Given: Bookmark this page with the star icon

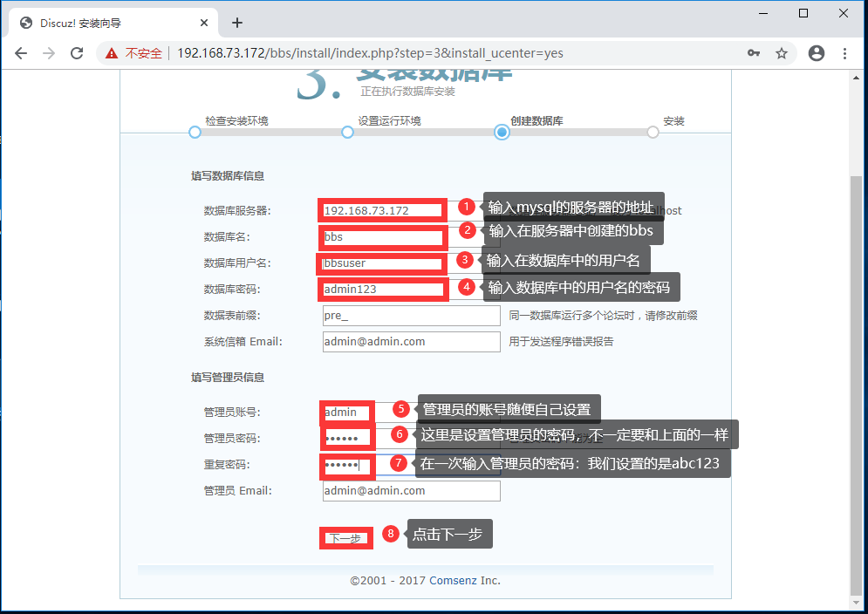Looking at the screenshot, I should pyautogui.click(x=782, y=52).
